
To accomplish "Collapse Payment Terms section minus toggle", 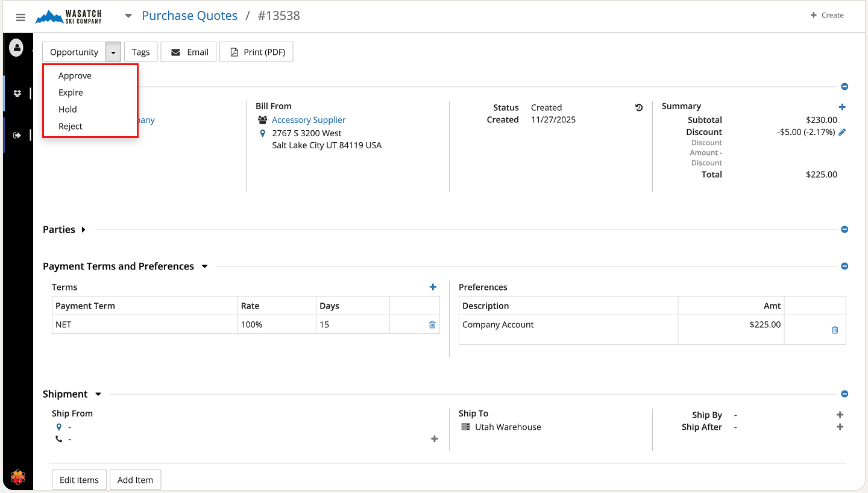I will coord(844,266).
